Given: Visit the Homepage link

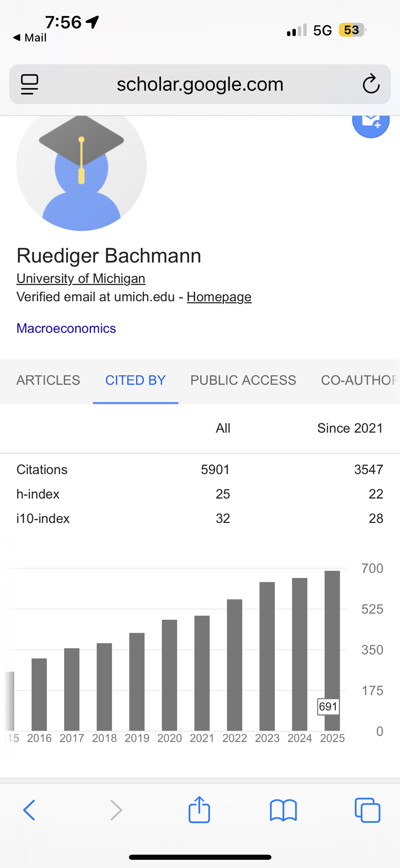Looking at the screenshot, I should pyautogui.click(x=219, y=297).
